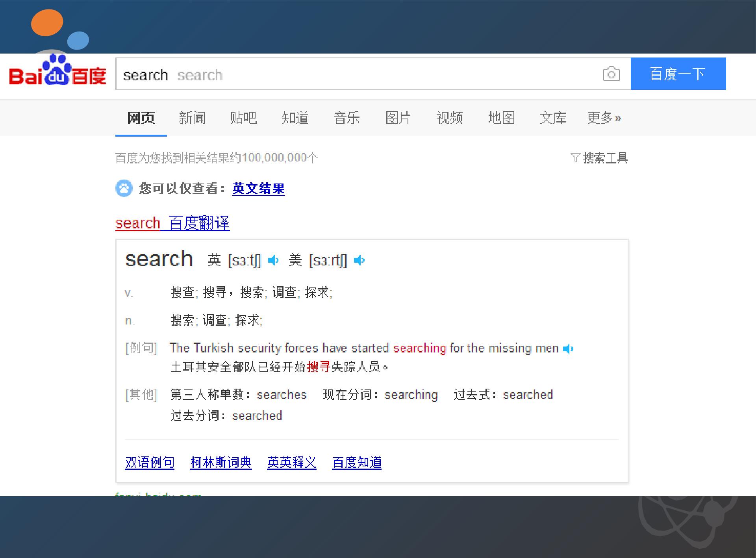This screenshot has width=756, height=558.
Task: Click the 百度一下 search button
Action: point(678,74)
